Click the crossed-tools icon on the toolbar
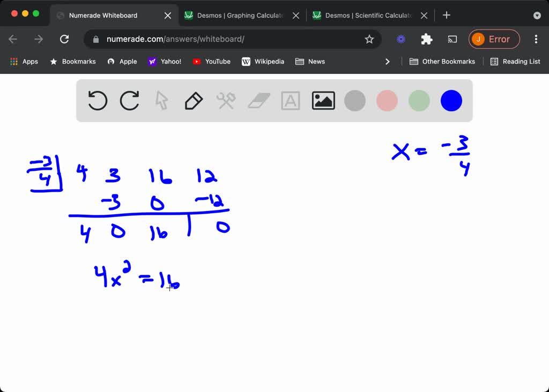This screenshot has height=392, width=549. [x=226, y=100]
